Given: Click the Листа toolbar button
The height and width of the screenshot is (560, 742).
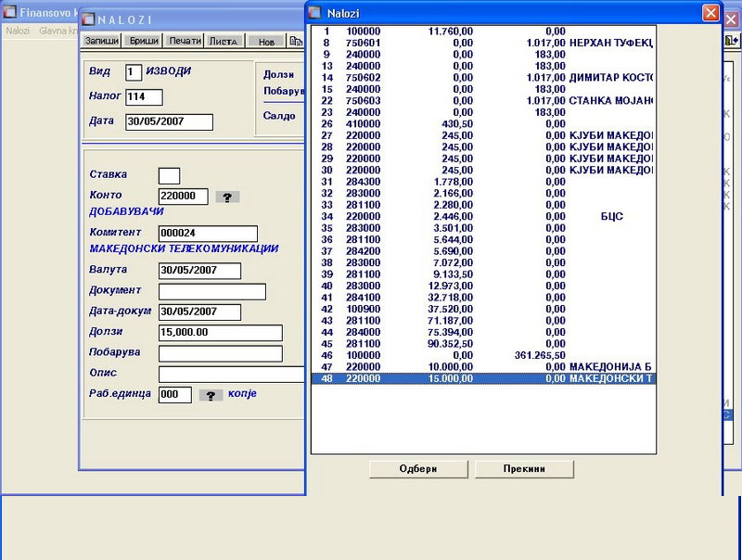Looking at the screenshot, I should (223, 41).
